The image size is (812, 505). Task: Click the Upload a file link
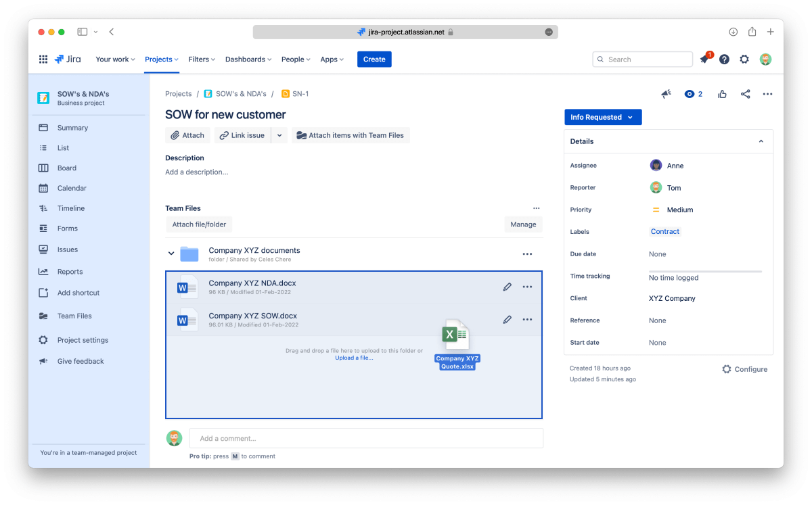pos(354,358)
